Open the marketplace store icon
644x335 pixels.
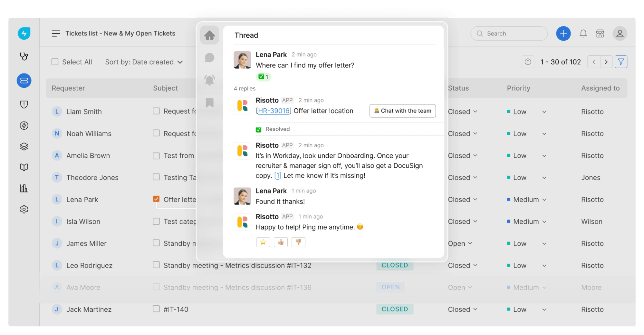click(600, 33)
